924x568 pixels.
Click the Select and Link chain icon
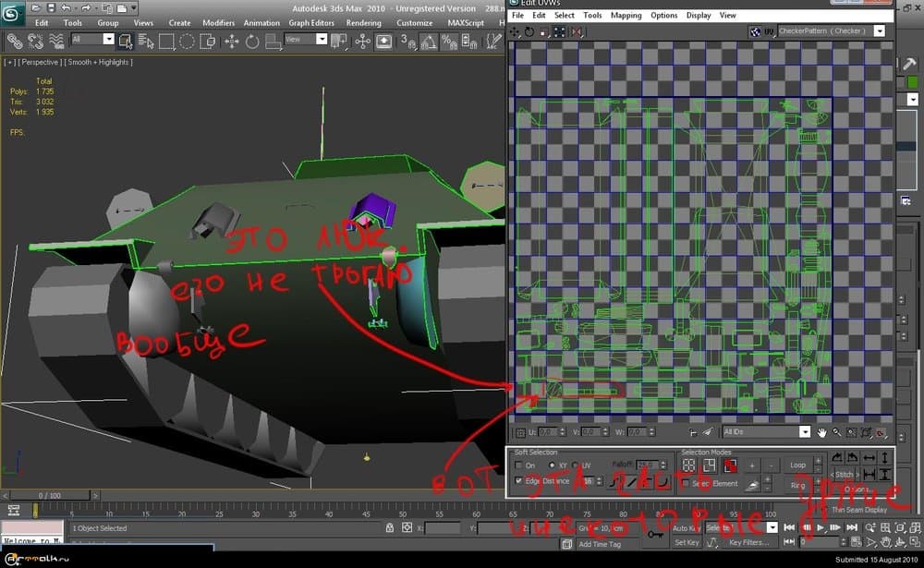(15, 41)
